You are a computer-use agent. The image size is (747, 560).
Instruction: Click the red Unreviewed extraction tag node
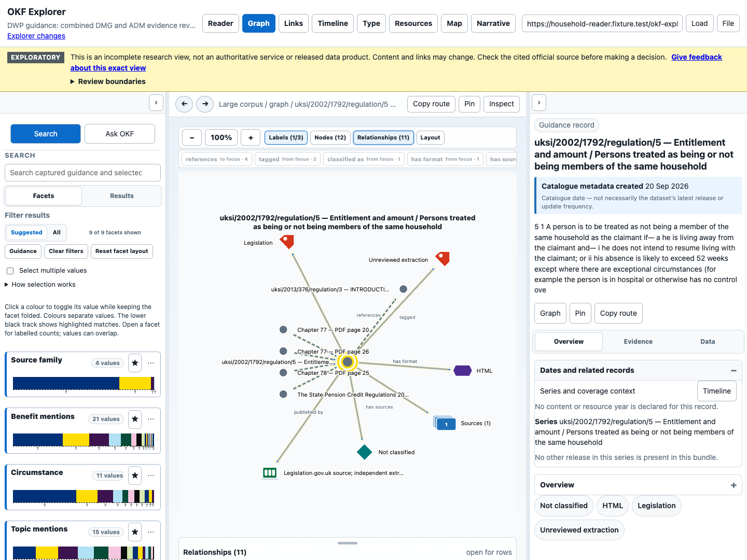click(442, 258)
